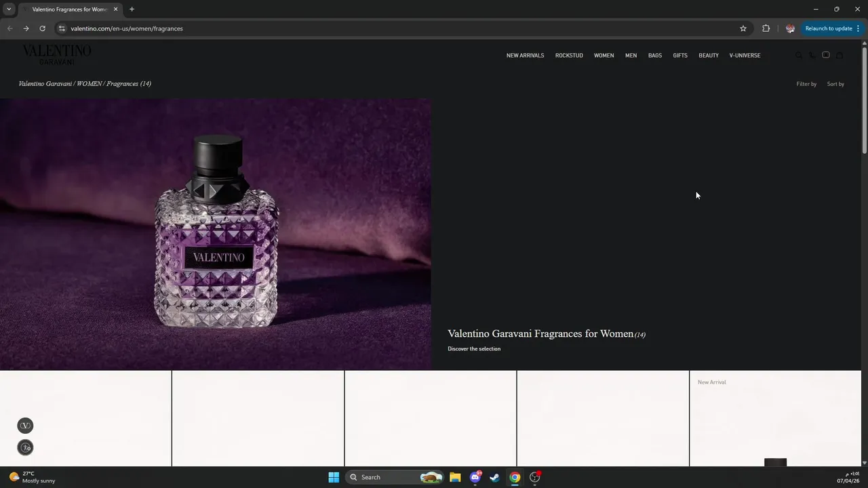
Task: Click 'Valentino Garavani Fragrances for Women' heading
Action: click(540, 333)
